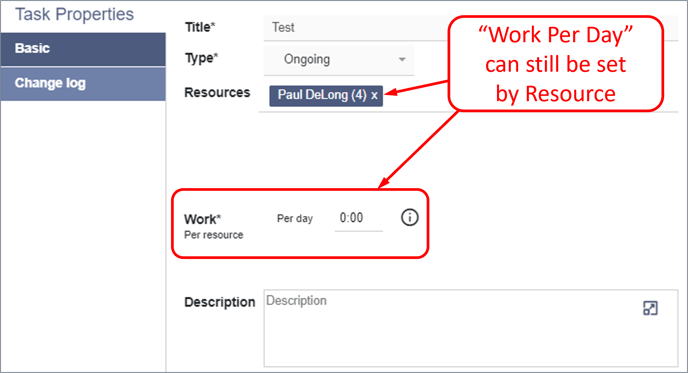Click the Work* label
This screenshot has height=373, width=688.
pyautogui.click(x=203, y=219)
